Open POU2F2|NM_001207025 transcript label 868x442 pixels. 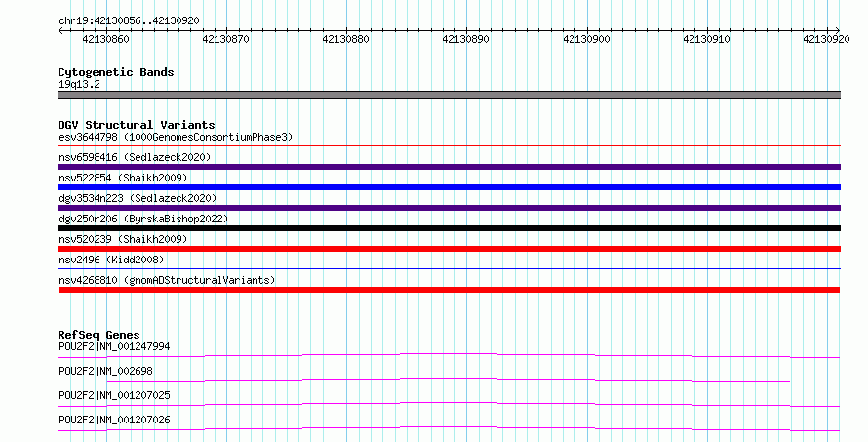click(114, 395)
